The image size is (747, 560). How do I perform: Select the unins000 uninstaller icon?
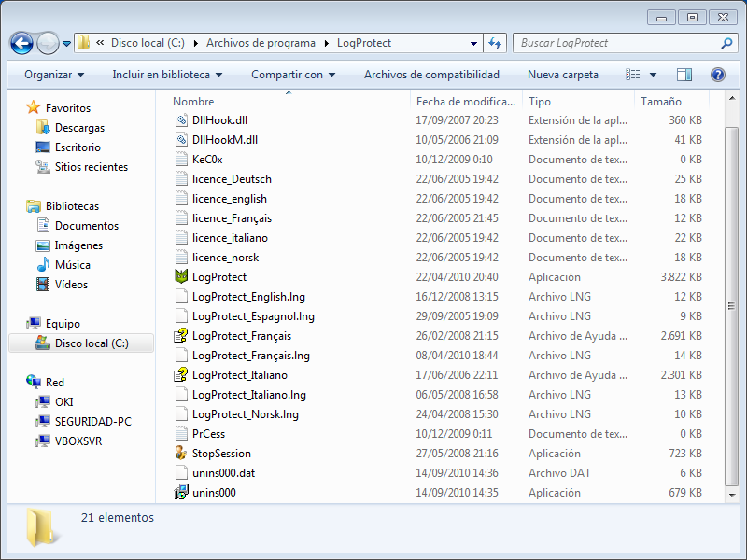tap(181, 493)
